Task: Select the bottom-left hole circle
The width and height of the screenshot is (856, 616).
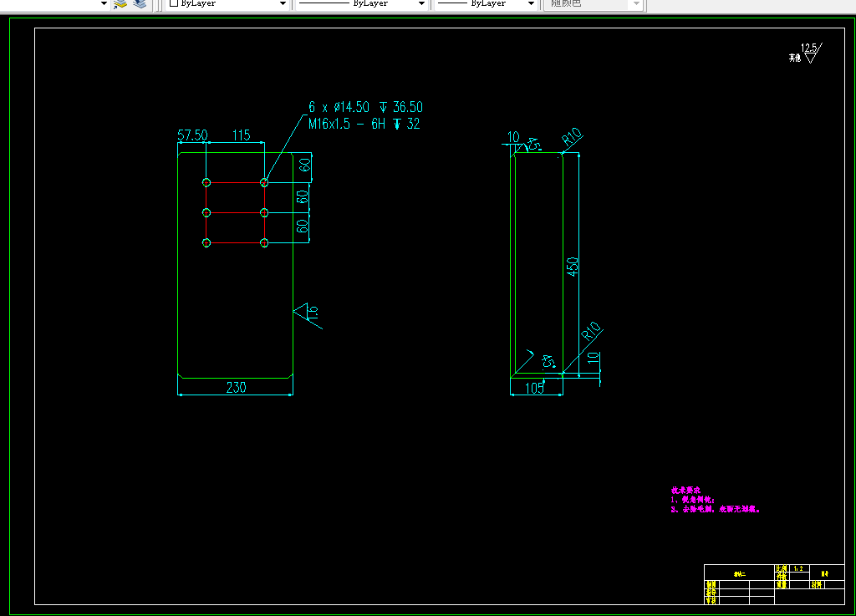Action: (x=206, y=242)
